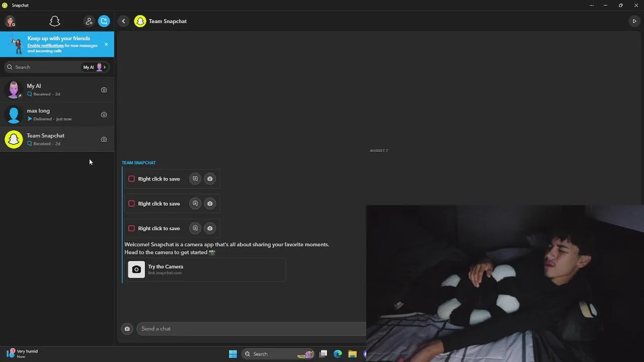Click camera reply icon on first snap
The width and height of the screenshot is (644, 362).
pyautogui.click(x=210, y=178)
